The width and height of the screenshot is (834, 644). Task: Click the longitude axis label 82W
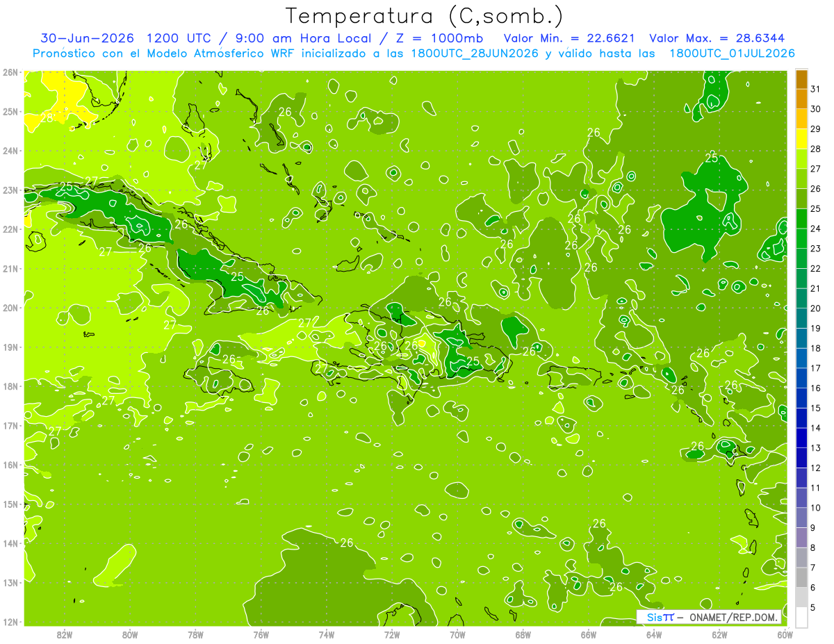[x=65, y=634]
